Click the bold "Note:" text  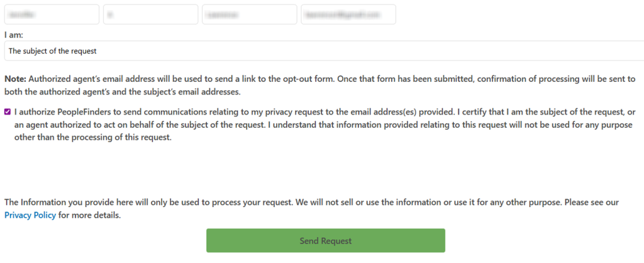(x=15, y=80)
